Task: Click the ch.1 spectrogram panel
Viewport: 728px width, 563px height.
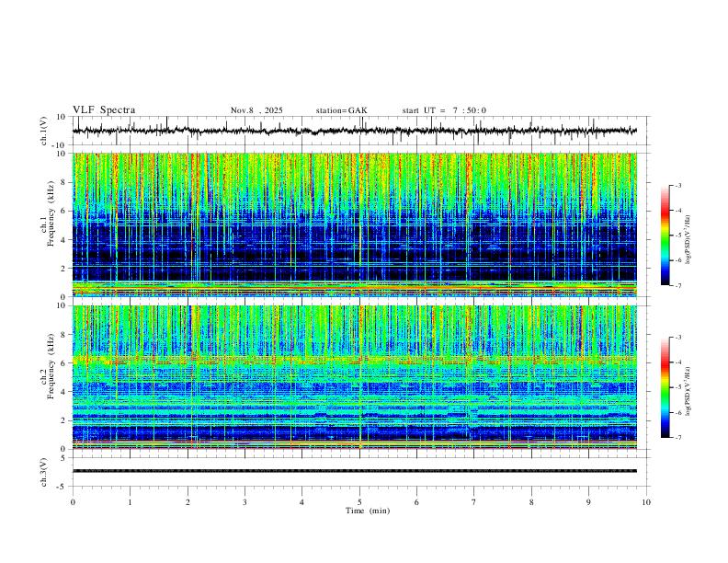Action: (x=355, y=224)
